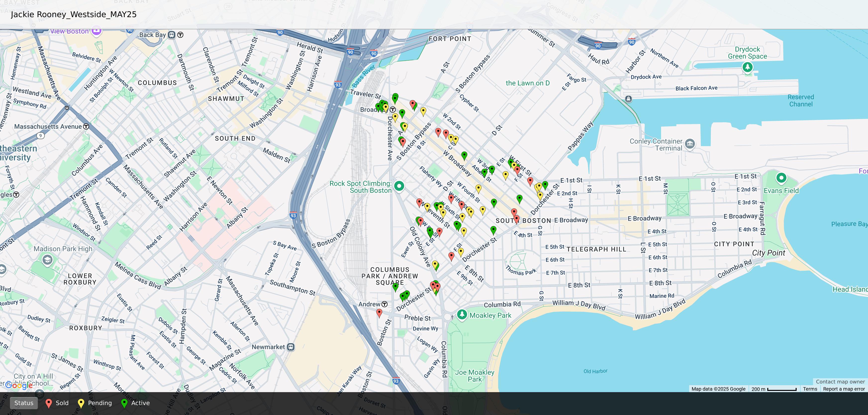The height and width of the screenshot is (415, 868).
Task: Click the yellow Pending legend marker
Action: (81, 403)
